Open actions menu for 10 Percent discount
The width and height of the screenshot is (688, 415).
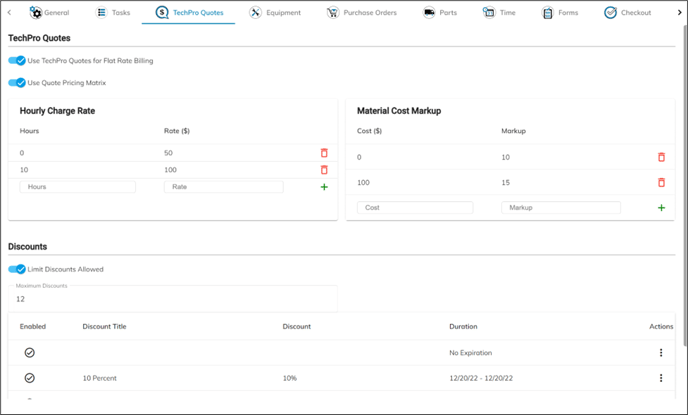pyautogui.click(x=661, y=378)
